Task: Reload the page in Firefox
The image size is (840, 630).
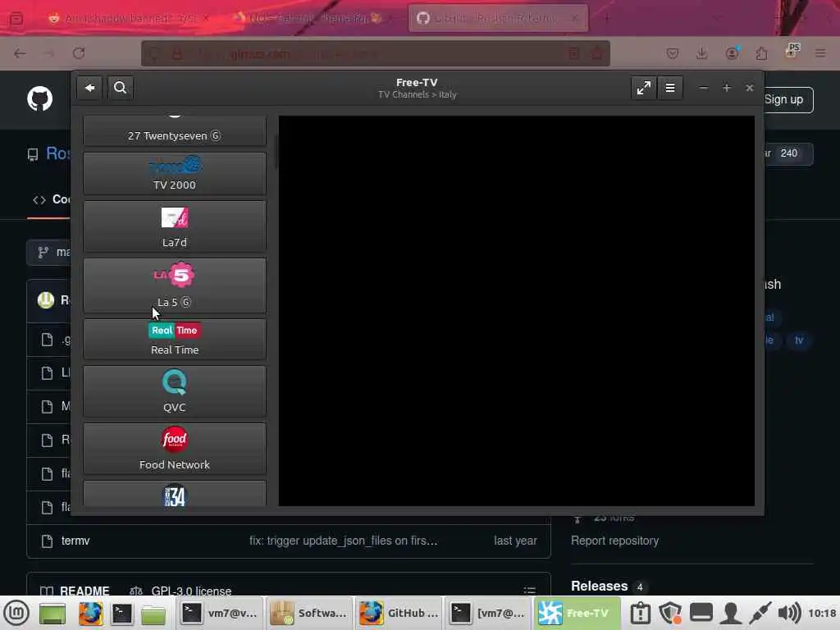Action: pyautogui.click(x=79, y=53)
